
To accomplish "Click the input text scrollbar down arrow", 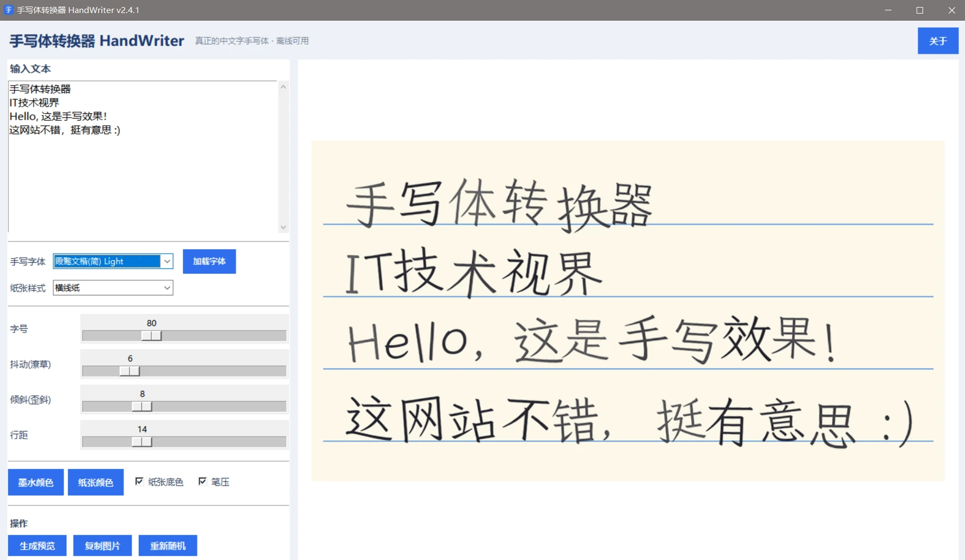I will click(x=283, y=227).
